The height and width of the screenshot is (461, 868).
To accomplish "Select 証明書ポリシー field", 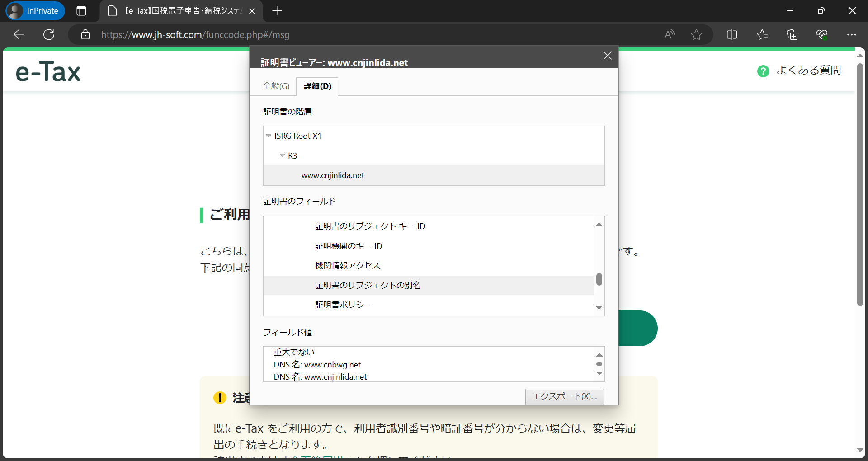I will tap(429, 305).
